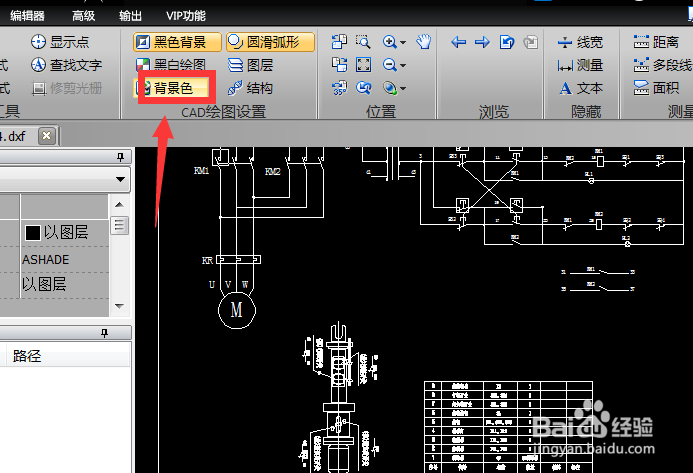Go to previous file with left arrow

[x=458, y=42]
